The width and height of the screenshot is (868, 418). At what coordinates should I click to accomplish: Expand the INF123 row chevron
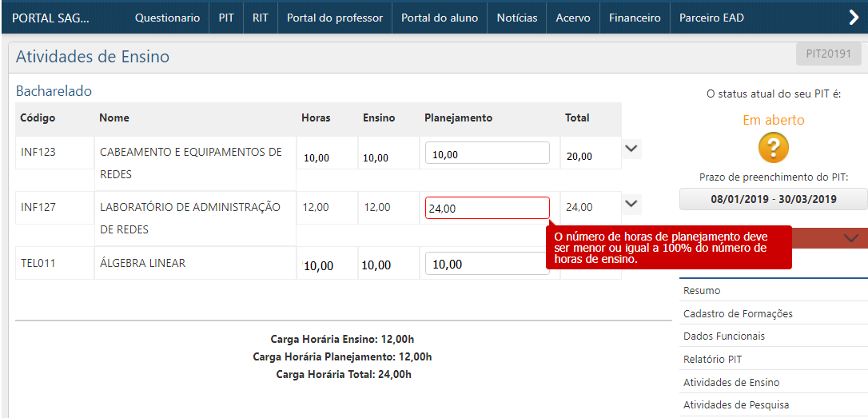click(631, 149)
